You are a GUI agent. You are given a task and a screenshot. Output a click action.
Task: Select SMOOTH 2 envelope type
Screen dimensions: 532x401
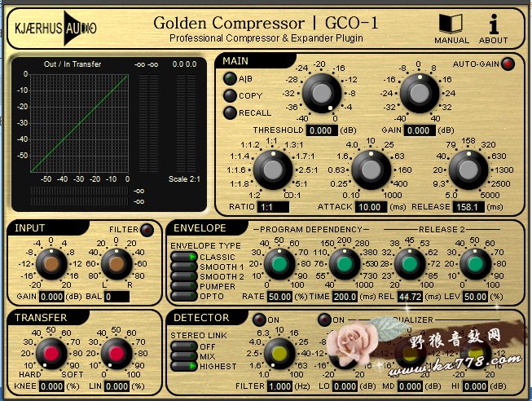[184, 276]
